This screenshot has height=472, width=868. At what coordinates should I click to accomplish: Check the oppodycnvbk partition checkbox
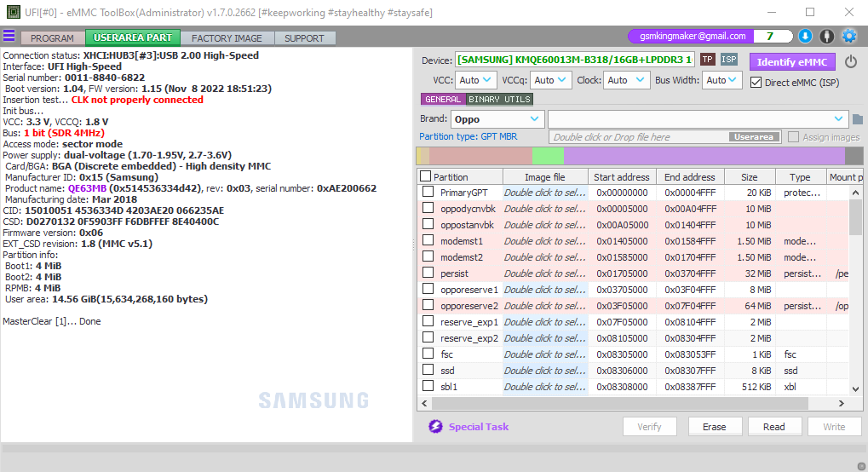click(428, 208)
